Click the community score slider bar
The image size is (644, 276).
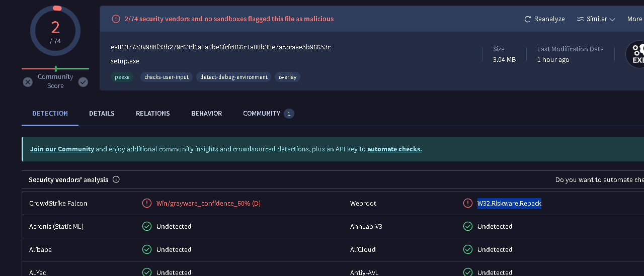pos(55,68)
